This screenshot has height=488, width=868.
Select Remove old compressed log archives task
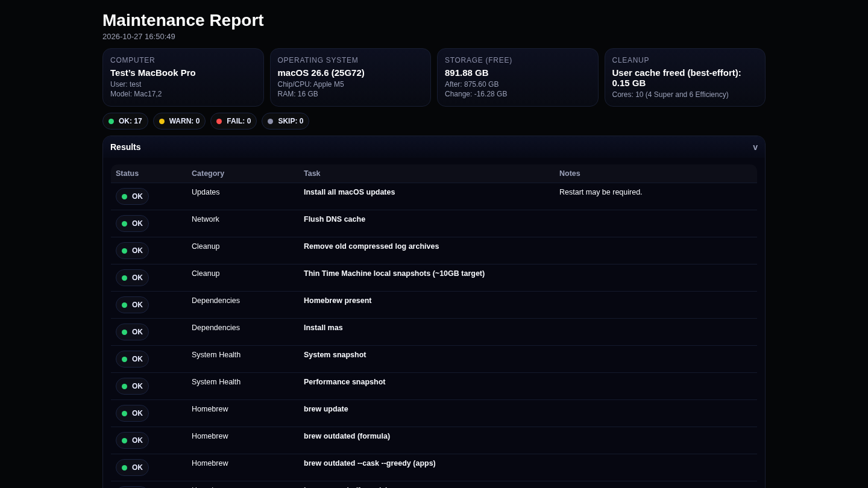click(x=371, y=246)
